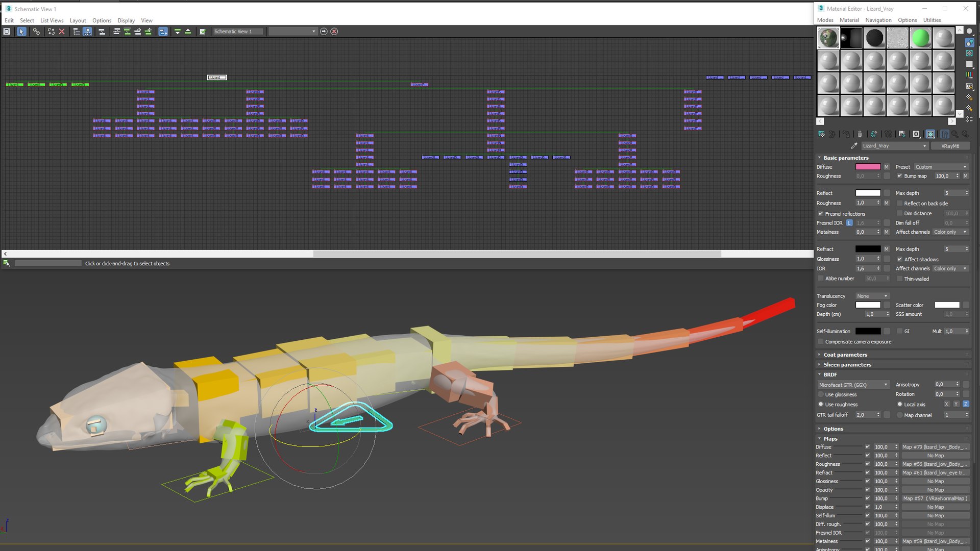
Task: Open Navigation menu in Material Editor
Action: pos(878,20)
